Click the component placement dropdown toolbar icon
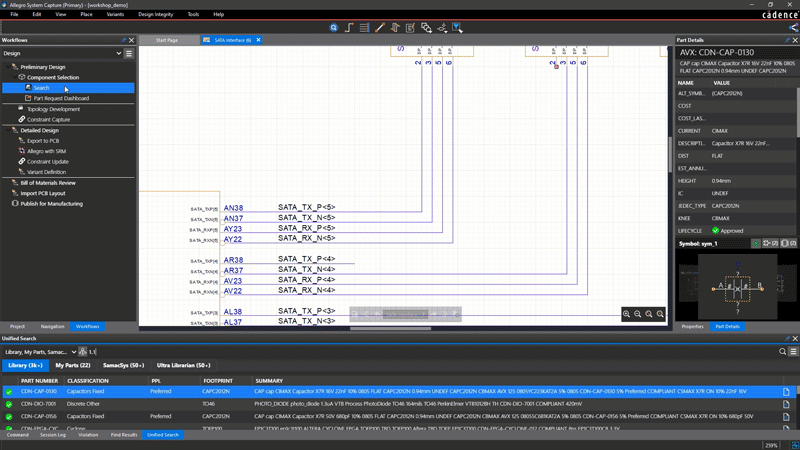800x450 pixels. coord(442,28)
